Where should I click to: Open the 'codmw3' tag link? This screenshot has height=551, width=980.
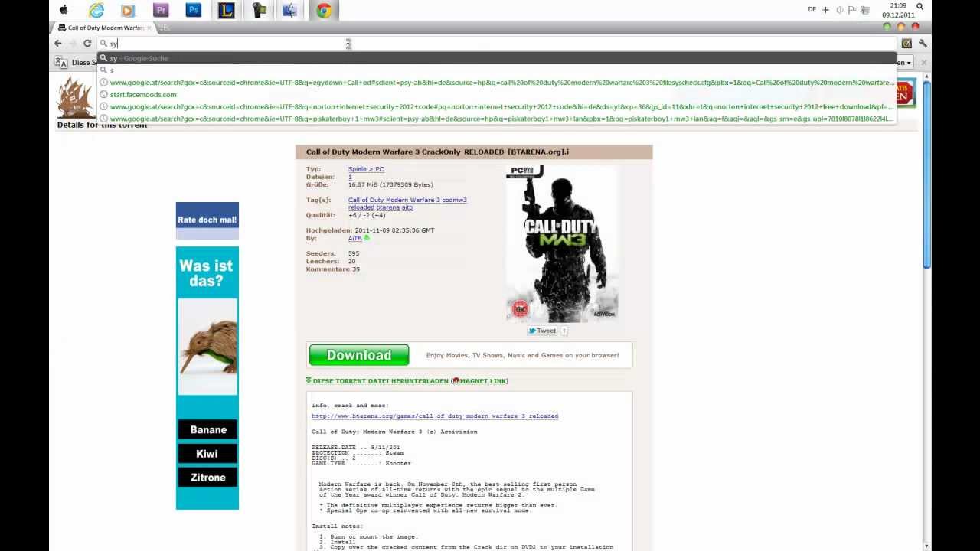[454, 200]
